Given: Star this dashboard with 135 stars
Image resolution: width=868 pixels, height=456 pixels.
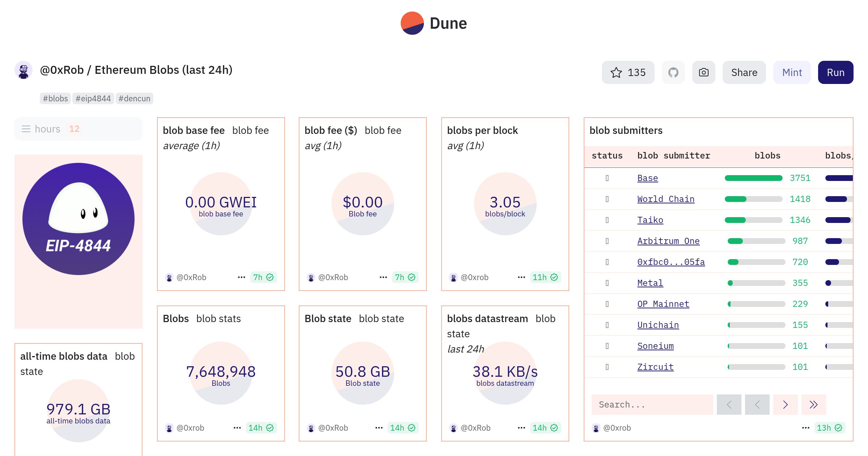Looking at the screenshot, I should pyautogui.click(x=628, y=72).
